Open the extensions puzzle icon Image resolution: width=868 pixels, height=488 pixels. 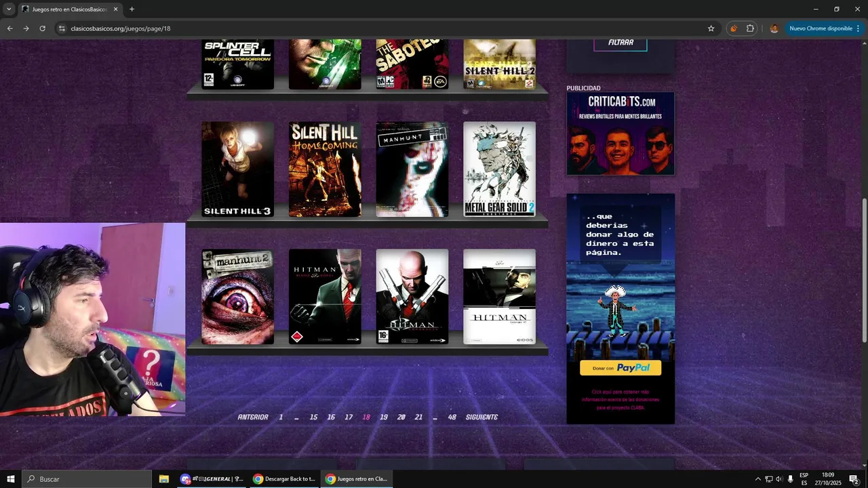(x=750, y=28)
